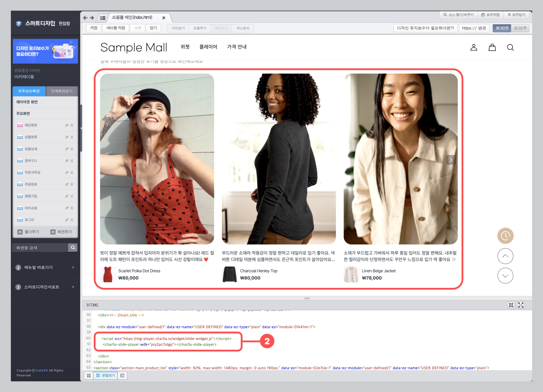This screenshot has height=392, width=543.
Task: Click the shopping bag cart icon
Action: 492,47
